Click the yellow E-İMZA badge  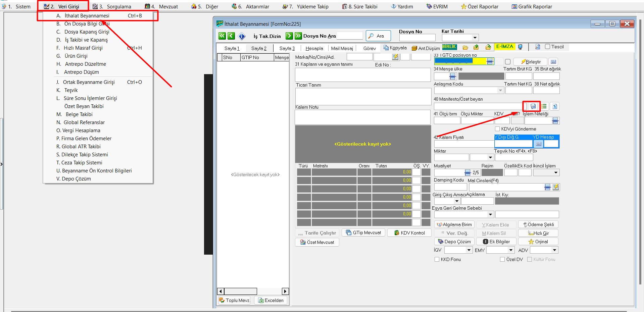point(505,47)
